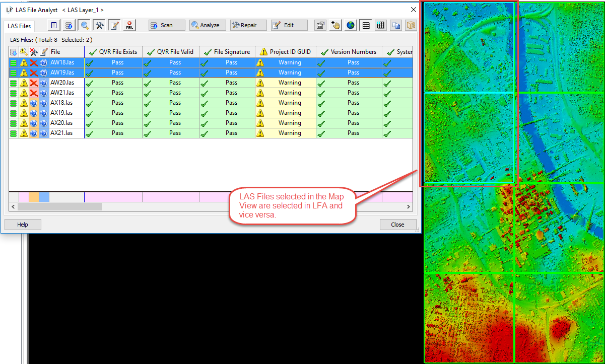The image size is (605, 364).
Task: Select the AX21.las file row
Action: 211,133
